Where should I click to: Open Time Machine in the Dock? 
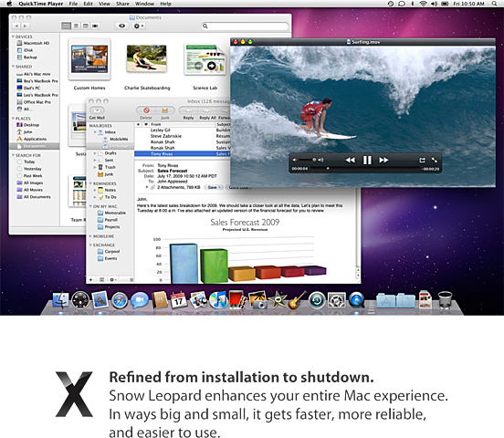317,300
